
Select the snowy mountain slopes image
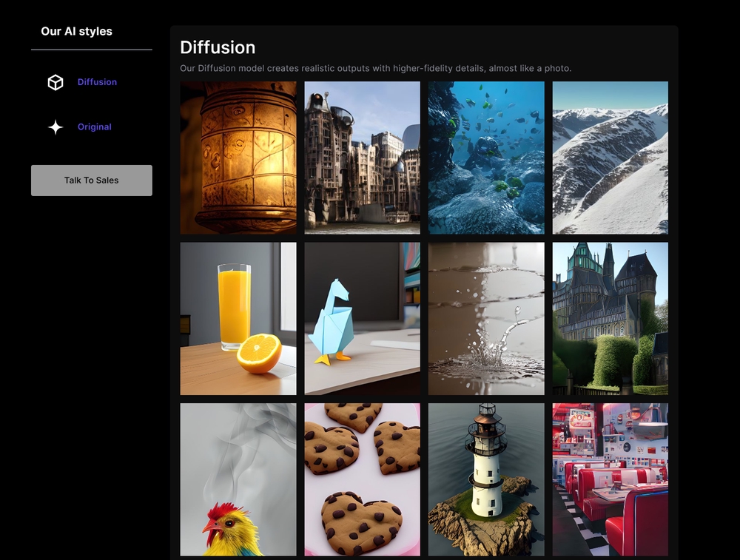(x=610, y=158)
